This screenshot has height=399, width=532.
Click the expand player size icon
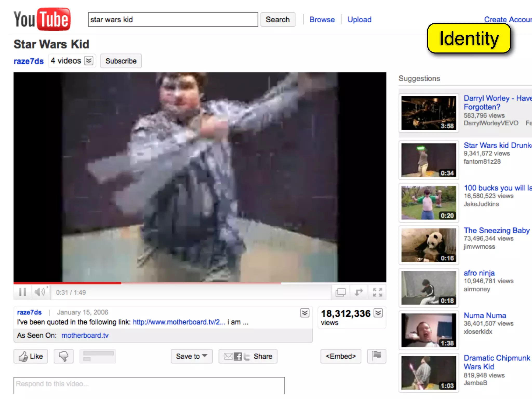point(359,292)
